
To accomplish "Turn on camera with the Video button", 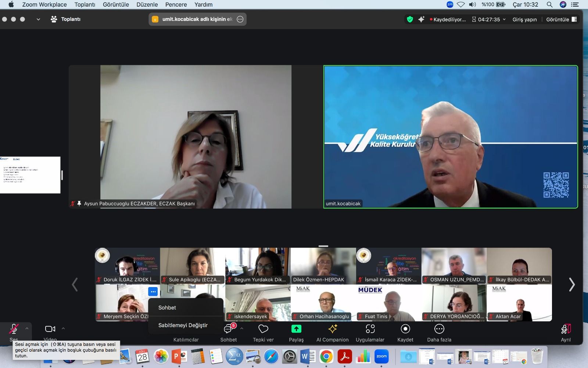I will (50, 329).
